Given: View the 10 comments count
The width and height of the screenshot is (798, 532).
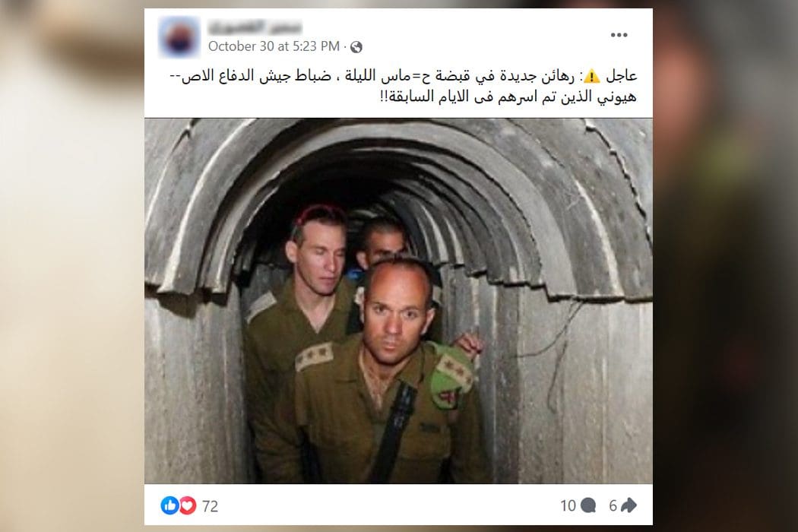Looking at the screenshot, I should (568, 505).
